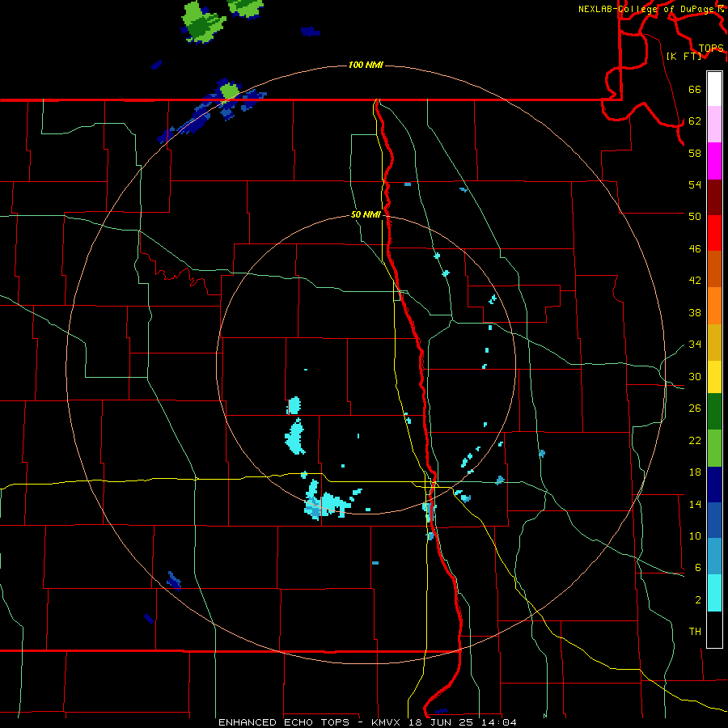Click the "2" legend value

tap(698, 600)
